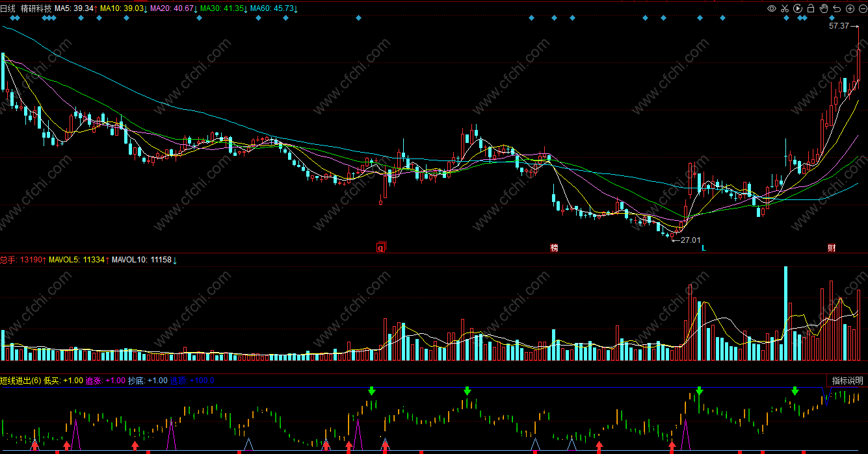Click the 日线 period label

[8, 8]
